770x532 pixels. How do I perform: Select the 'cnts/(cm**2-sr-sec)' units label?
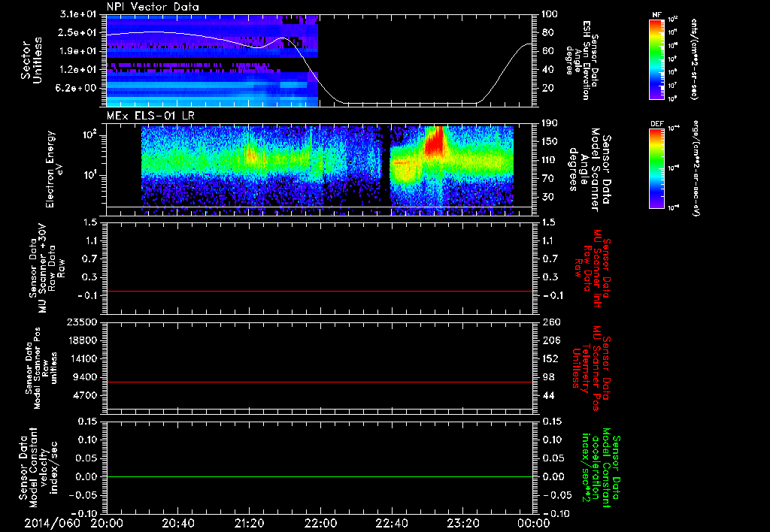[693, 59]
